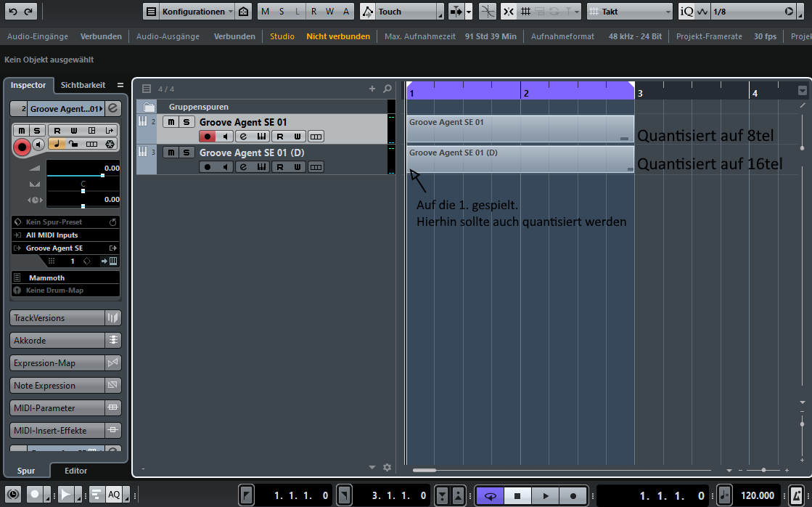Viewport: 812px width, 507px height.
Task: Open inspector settings menu icon
Action: pyautogui.click(x=120, y=85)
